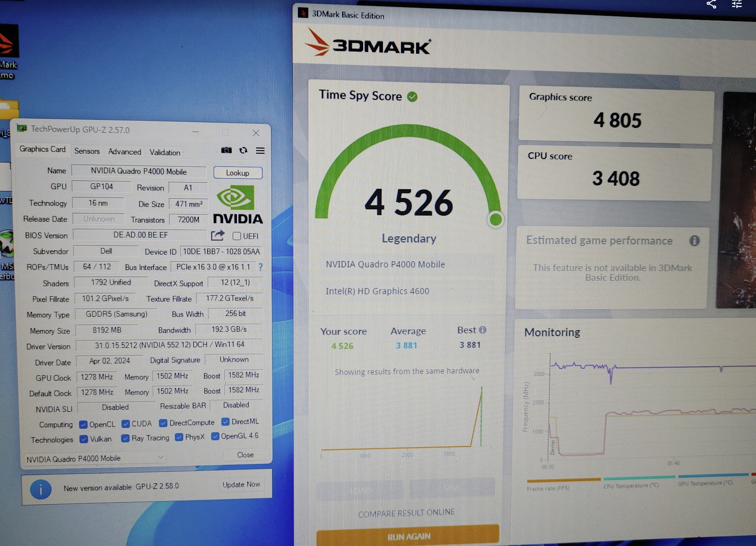This screenshot has width=756, height=546.
Task: Toggle the Vulkan checkbox
Action: coord(84,439)
